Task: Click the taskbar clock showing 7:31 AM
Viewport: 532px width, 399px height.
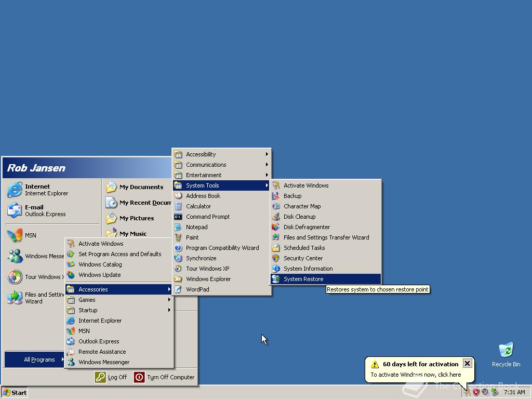Action: (x=514, y=393)
